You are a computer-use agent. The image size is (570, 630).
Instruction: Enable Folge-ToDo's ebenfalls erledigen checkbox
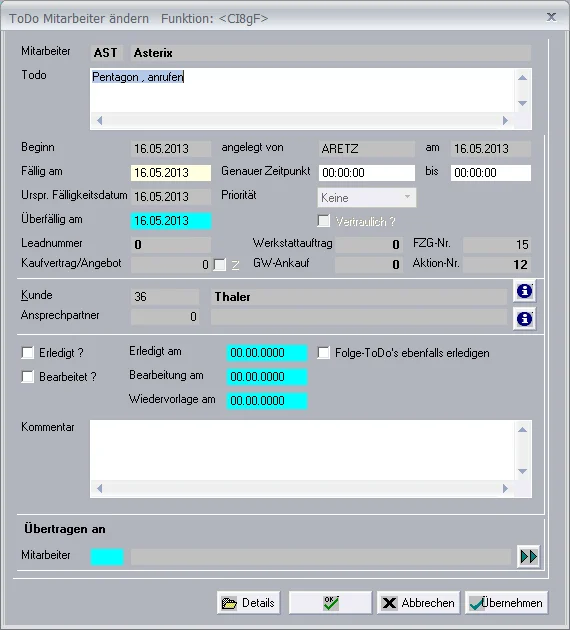[x=323, y=353]
